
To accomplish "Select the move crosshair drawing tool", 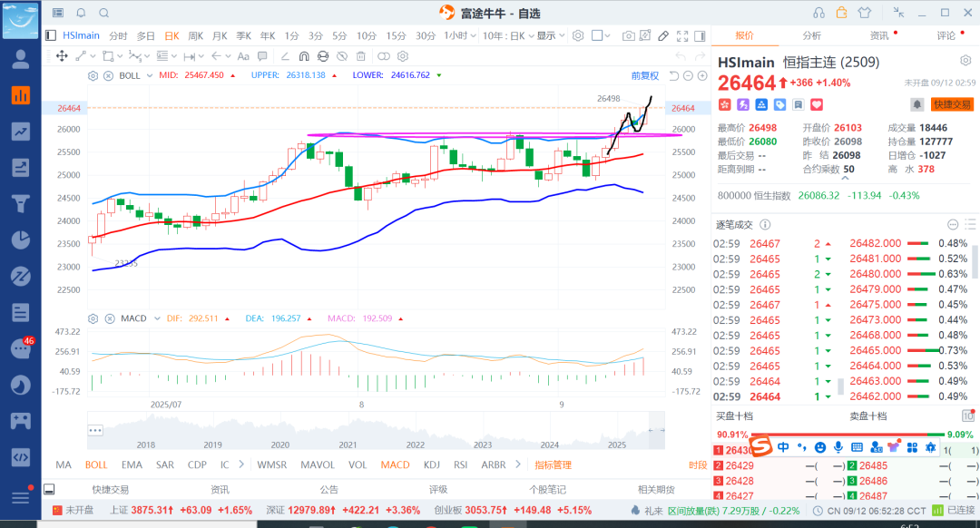I will click(62, 56).
